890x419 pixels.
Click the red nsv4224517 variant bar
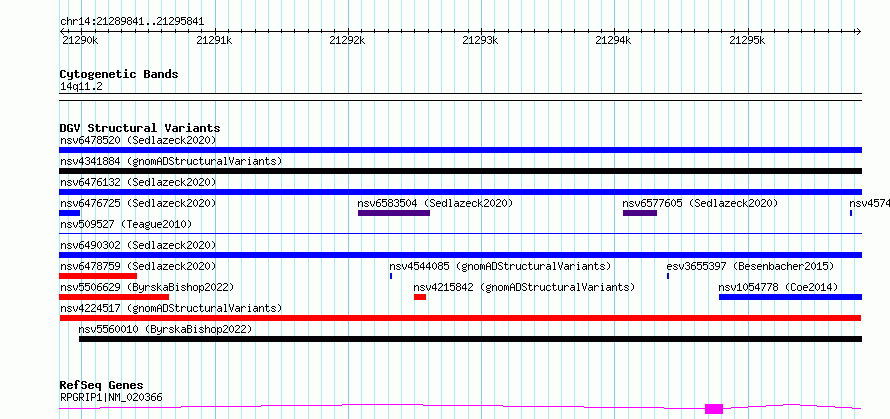[x=460, y=318]
